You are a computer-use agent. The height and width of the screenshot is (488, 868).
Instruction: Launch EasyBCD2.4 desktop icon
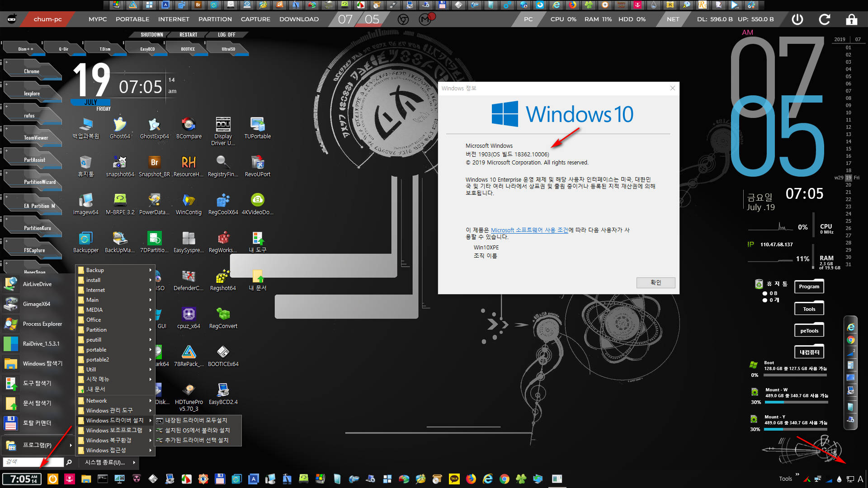(x=223, y=394)
